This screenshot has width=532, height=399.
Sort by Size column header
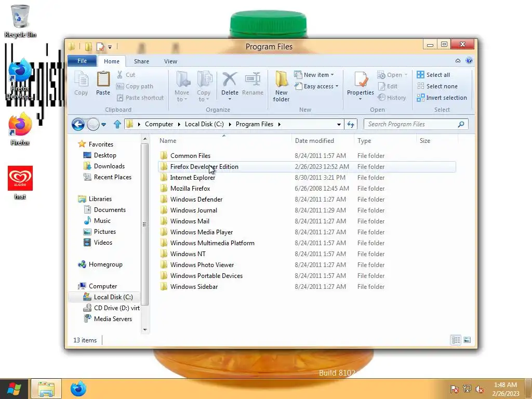pos(437,140)
